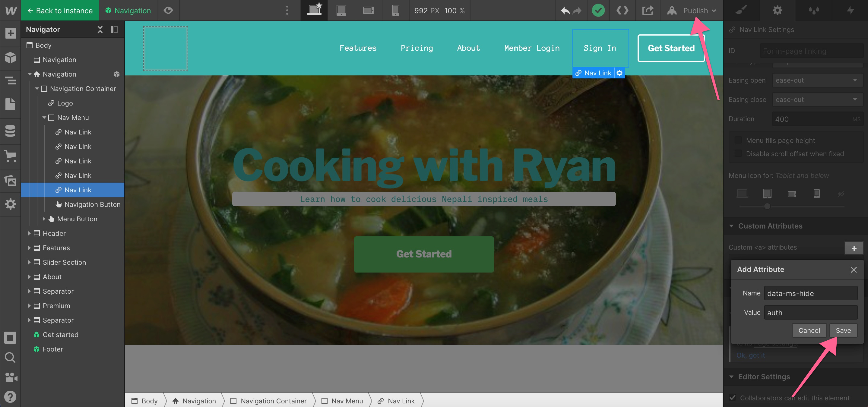Adjust the menu icon breakpoint slider
The height and width of the screenshot is (407, 868).
(767, 206)
